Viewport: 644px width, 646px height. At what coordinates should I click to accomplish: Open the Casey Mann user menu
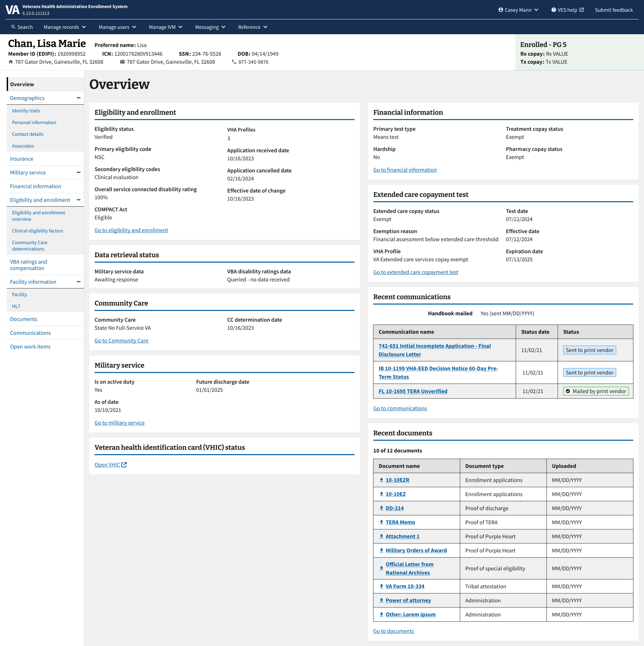point(518,10)
